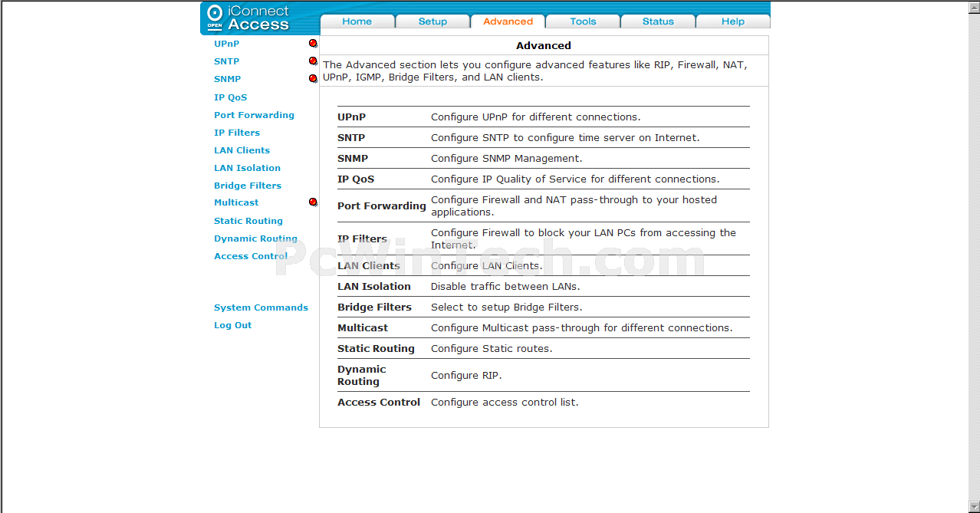980x513 pixels.
Task: Click 'Configure SNTP to configure time server' text
Action: point(565,138)
